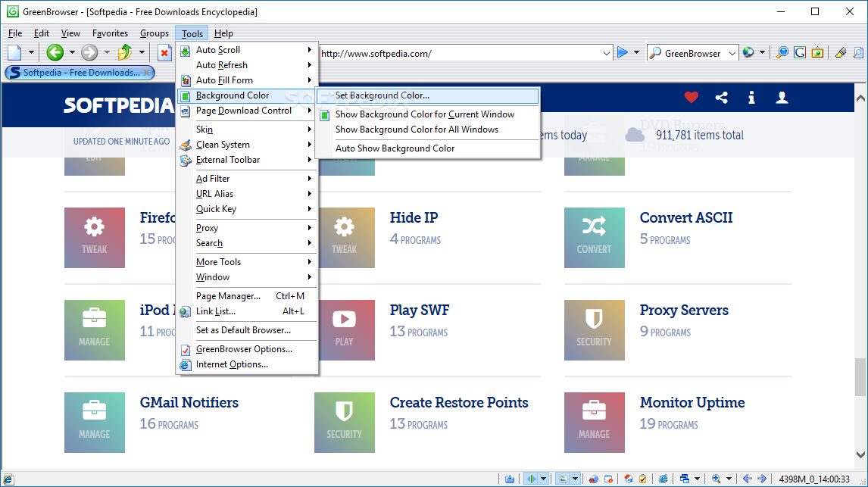
Task: Click Internet Options... menu item
Action: pos(246,364)
